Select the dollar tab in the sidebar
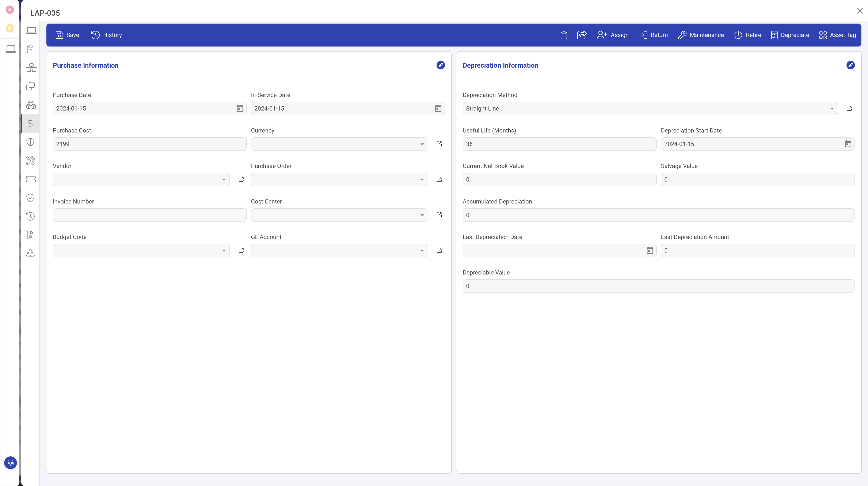This screenshot has height=486, width=868. (31, 123)
